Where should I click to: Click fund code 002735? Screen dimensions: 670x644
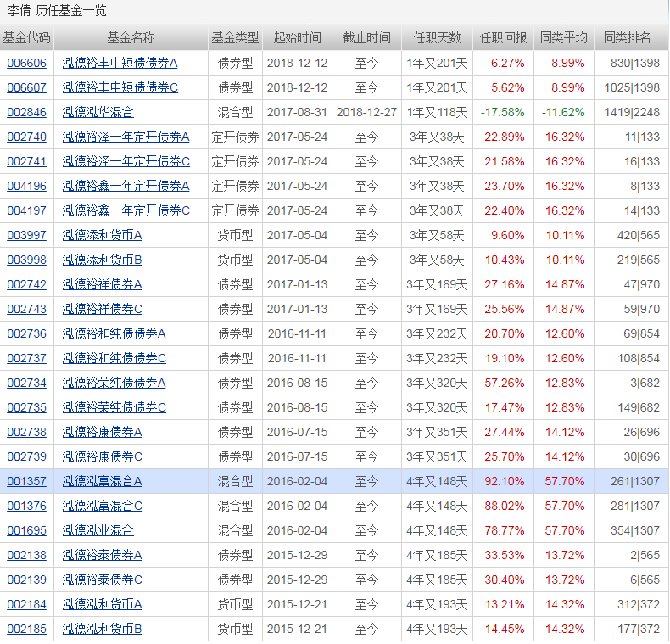26,407
